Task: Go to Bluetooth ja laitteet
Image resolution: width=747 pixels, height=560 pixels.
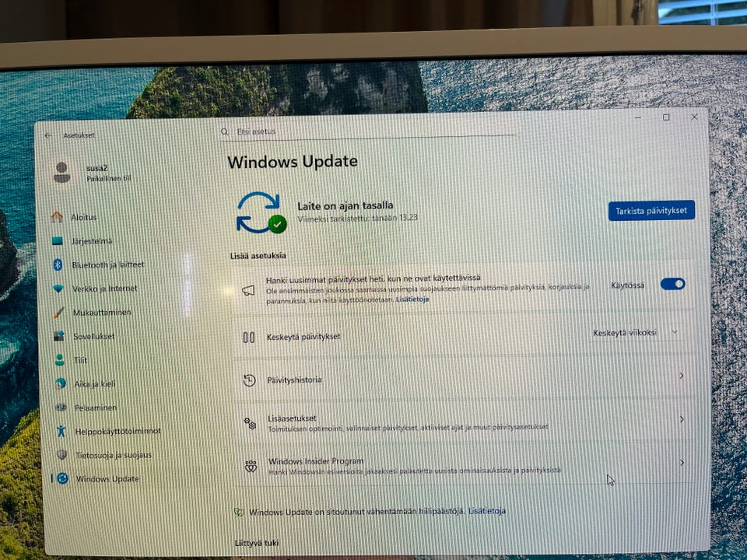Action: click(108, 264)
